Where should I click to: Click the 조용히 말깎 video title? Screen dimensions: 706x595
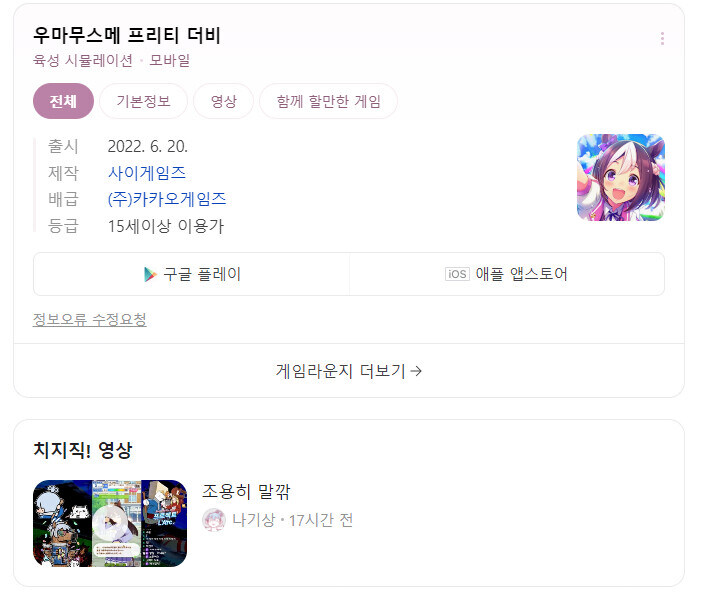246,491
